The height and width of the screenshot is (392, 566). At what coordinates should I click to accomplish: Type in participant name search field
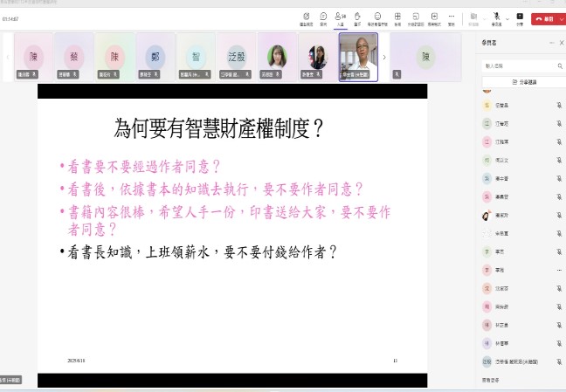tap(520, 65)
